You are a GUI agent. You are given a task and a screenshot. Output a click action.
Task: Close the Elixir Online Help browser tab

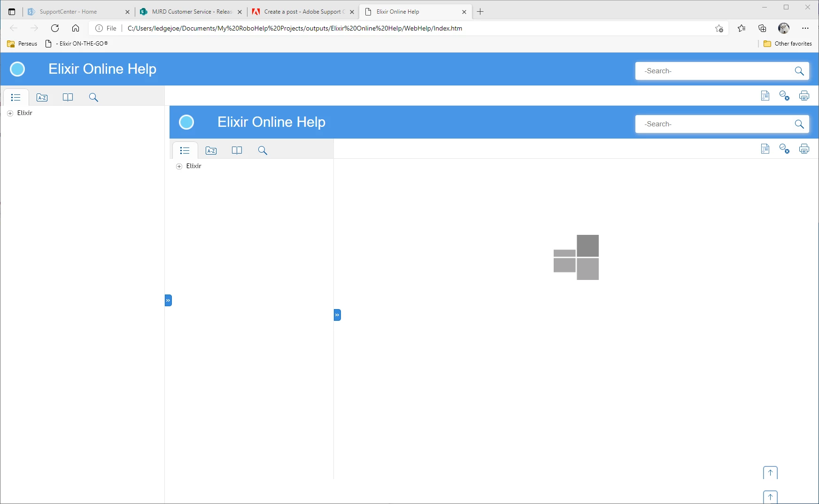[464, 12]
